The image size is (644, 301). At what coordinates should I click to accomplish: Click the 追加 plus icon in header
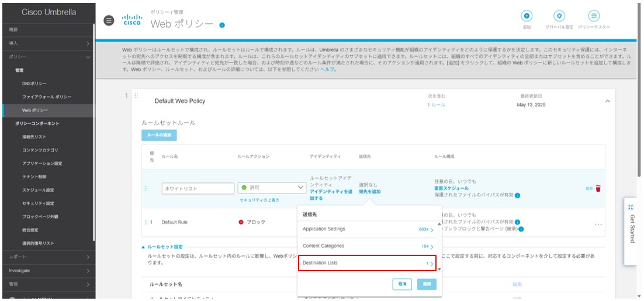point(527,16)
